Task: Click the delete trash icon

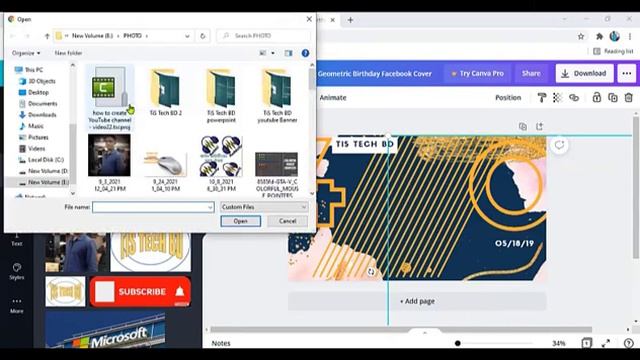Action: click(629, 98)
